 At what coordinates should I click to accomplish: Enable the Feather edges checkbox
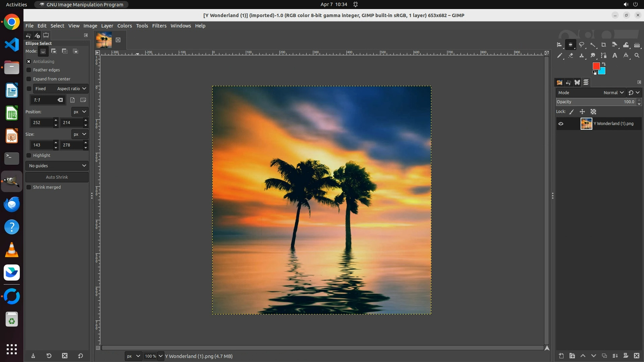29,70
